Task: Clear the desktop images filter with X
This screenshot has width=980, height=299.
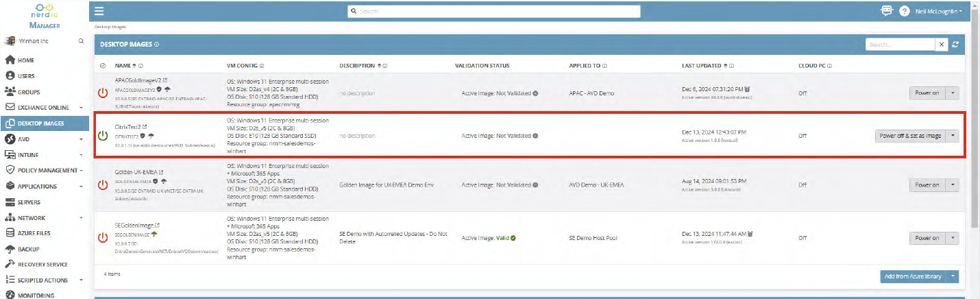Action: pos(942,45)
